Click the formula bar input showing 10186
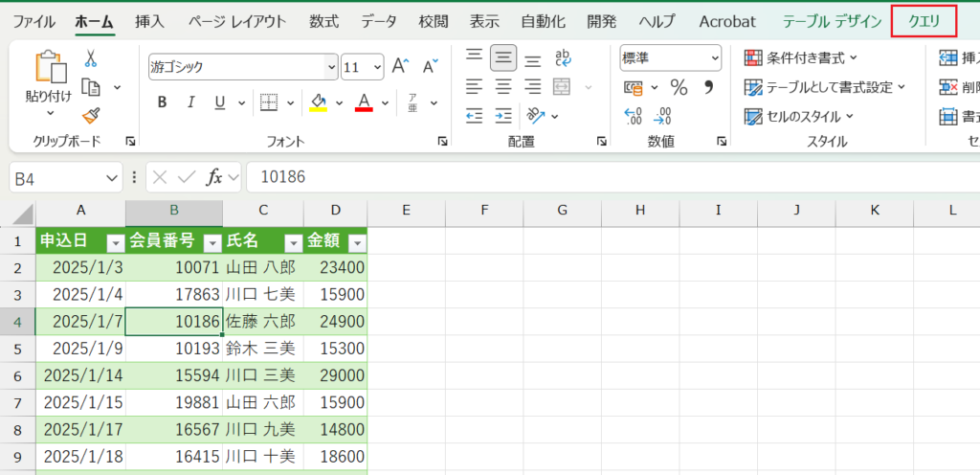Image resolution: width=980 pixels, height=475 pixels. tap(612, 177)
